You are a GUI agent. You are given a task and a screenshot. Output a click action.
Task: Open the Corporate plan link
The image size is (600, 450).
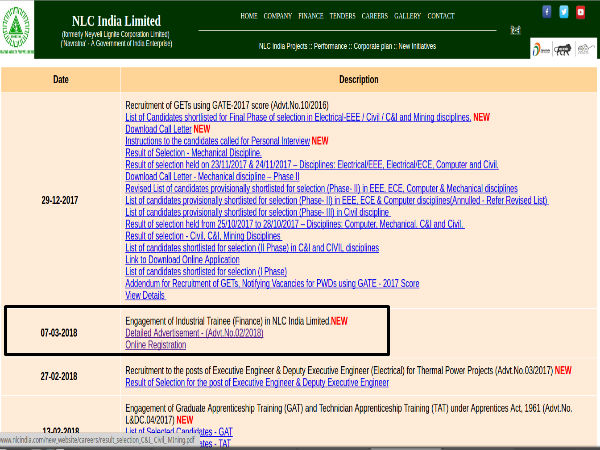(x=373, y=46)
